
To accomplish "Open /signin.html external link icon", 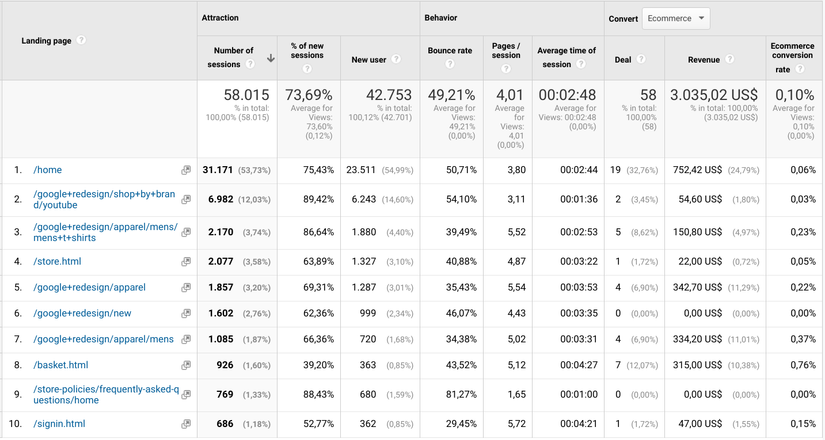I will [x=186, y=424].
